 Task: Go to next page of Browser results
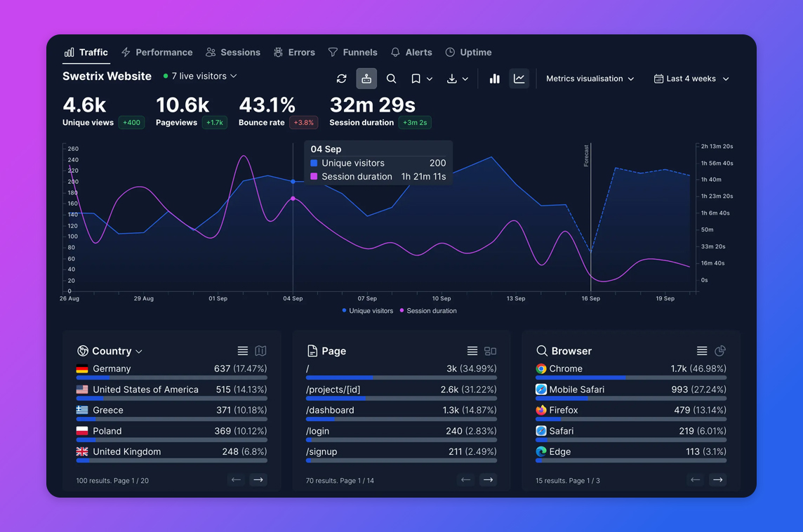pos(717,480)
